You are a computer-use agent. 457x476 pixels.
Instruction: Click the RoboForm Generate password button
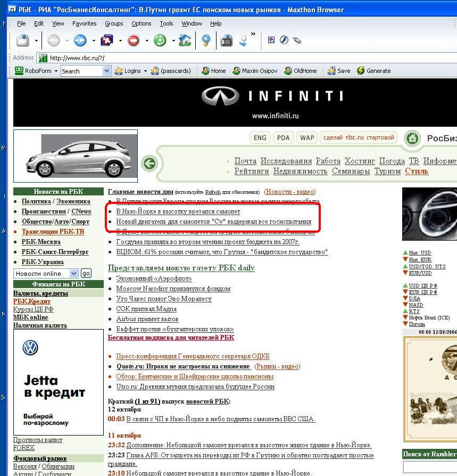pos(374,71)
